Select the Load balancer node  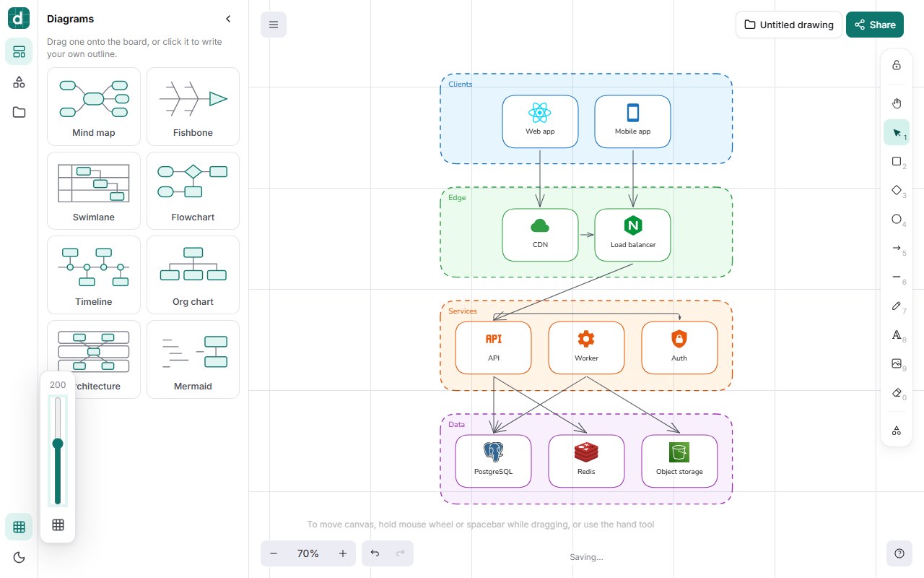(633, 235)
